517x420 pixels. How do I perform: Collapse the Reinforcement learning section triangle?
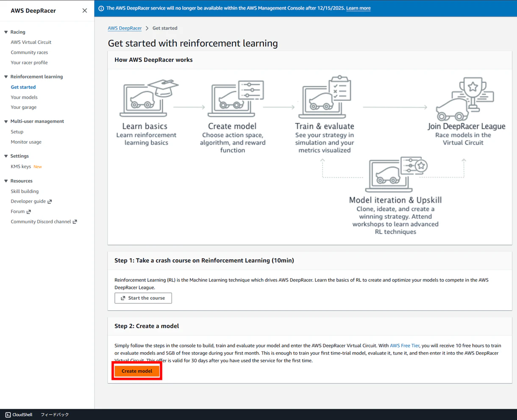click(x=6, y=77)
